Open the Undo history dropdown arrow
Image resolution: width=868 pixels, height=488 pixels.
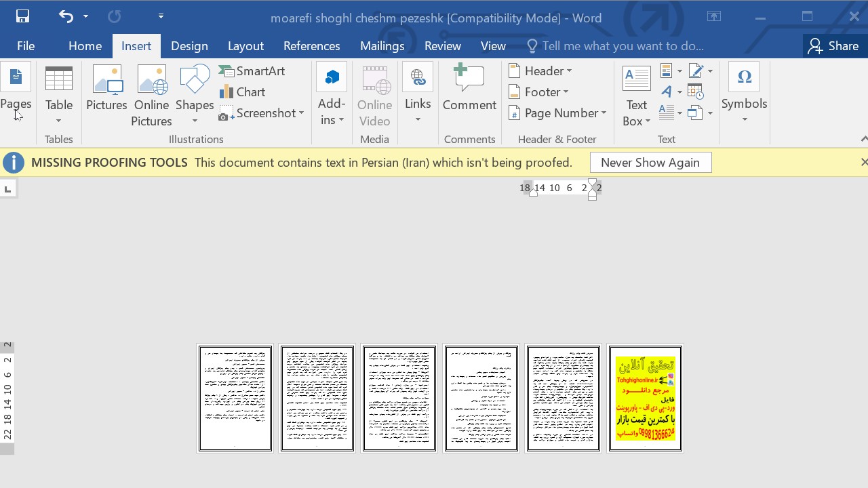85,16
